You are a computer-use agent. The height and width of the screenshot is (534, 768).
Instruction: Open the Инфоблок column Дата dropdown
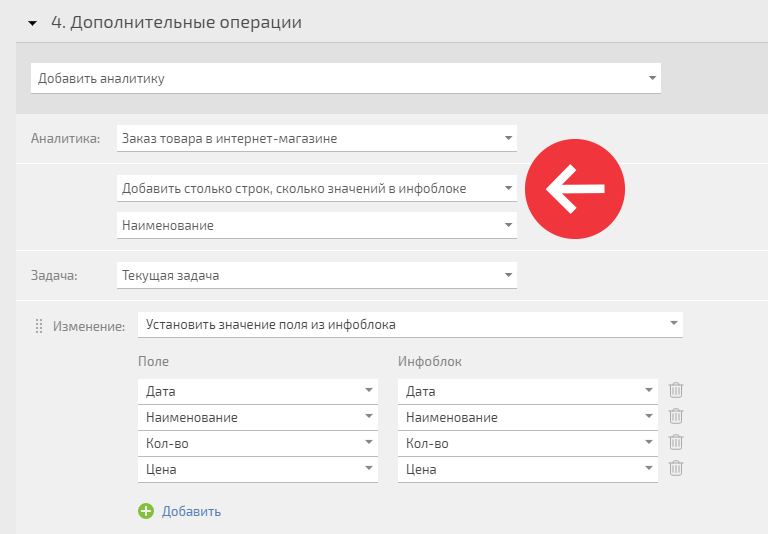528,391
